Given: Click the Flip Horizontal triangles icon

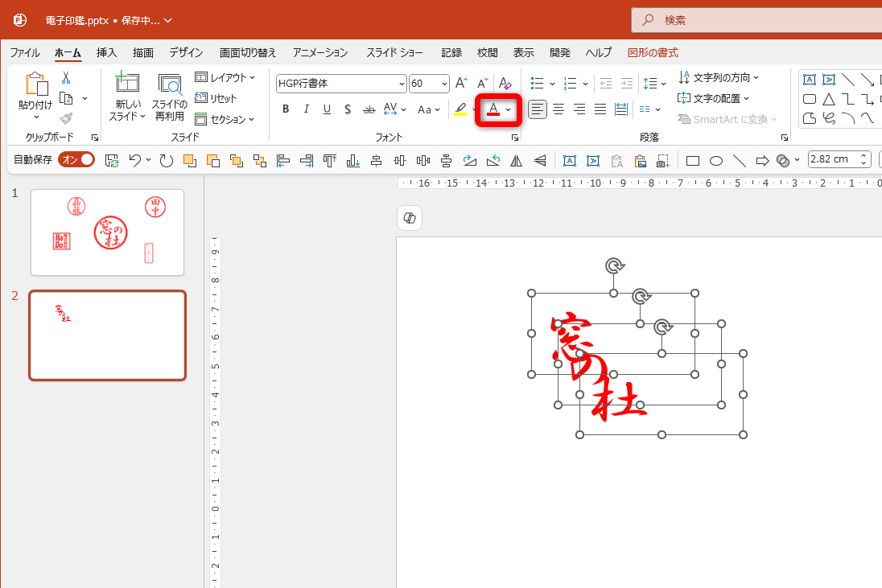Looking at the screenshot, I should tap(516, 161).
